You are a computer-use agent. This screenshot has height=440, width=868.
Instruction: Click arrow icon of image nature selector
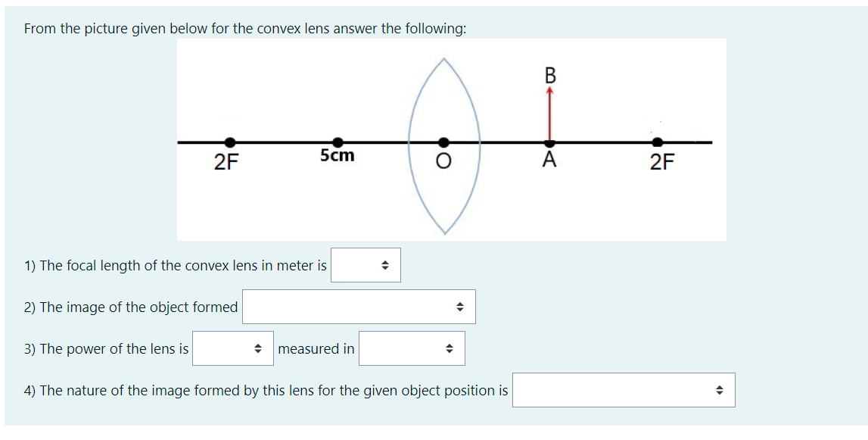point(719,390)
